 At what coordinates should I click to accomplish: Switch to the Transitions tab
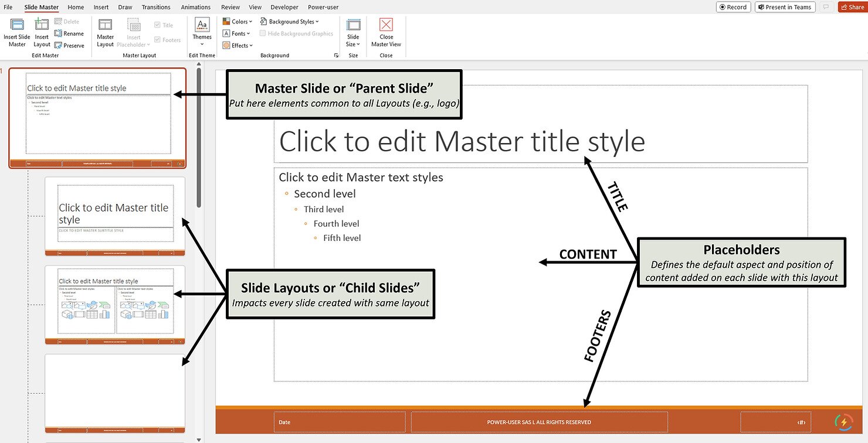[x=156, y=7]
